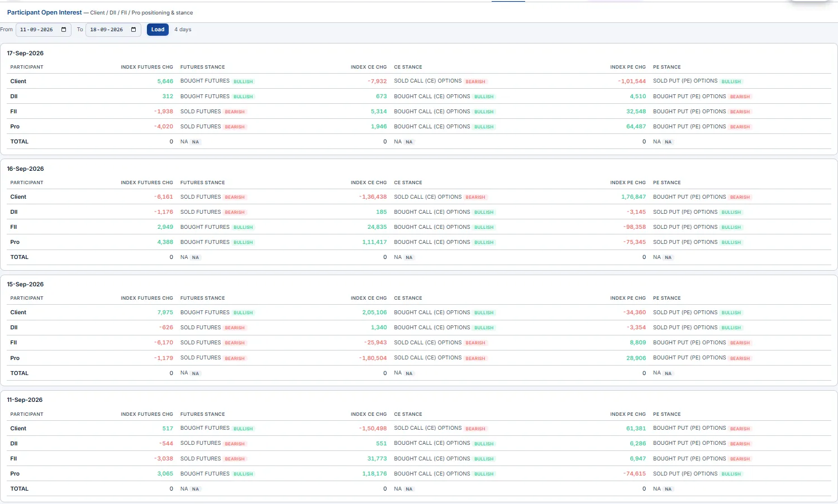Click DII PE change -3,354 on 15-Sep
The width and height of the screenshot is (838, 504).
click(636, 328)
